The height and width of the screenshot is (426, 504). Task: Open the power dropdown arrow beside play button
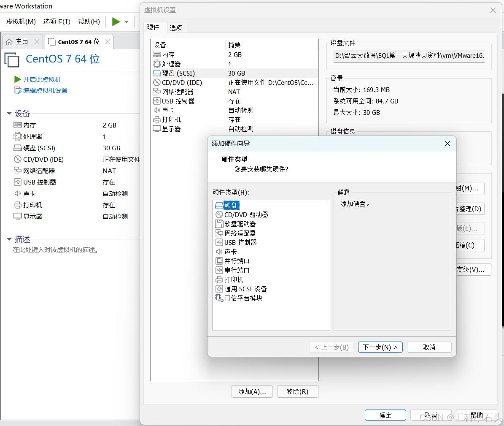[127, 22]
